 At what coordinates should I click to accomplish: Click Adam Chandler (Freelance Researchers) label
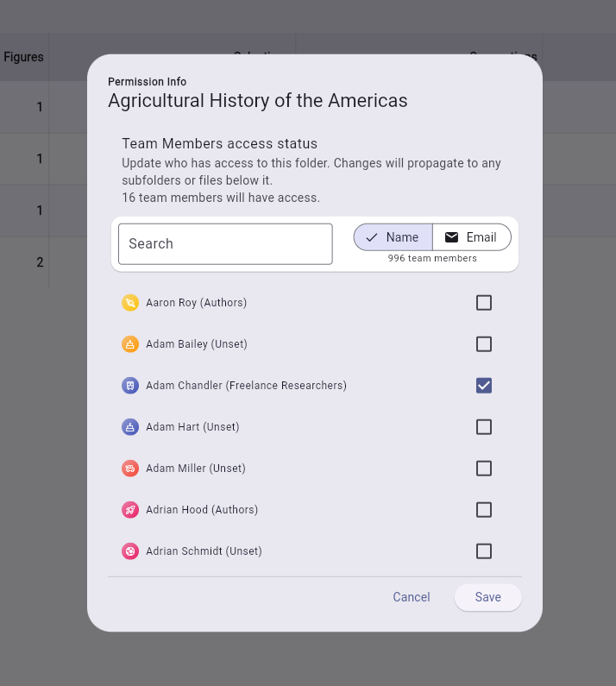coord(246,386)
